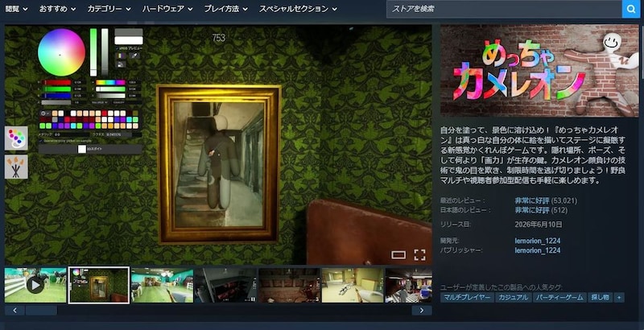This screenshot has height=330, width=644.
Task: Click the eyedropper icon in the color picker
Action: [x=134, y=56]
